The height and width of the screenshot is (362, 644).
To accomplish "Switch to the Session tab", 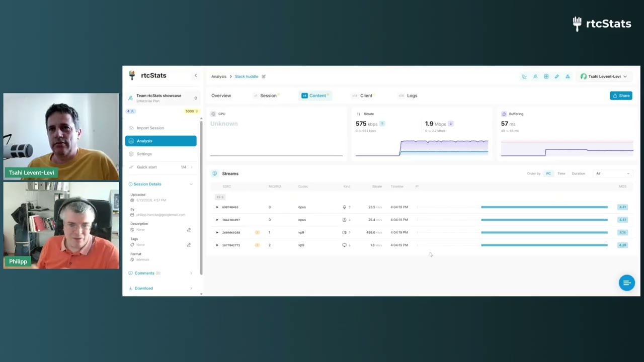I will (x=267, y=96).
